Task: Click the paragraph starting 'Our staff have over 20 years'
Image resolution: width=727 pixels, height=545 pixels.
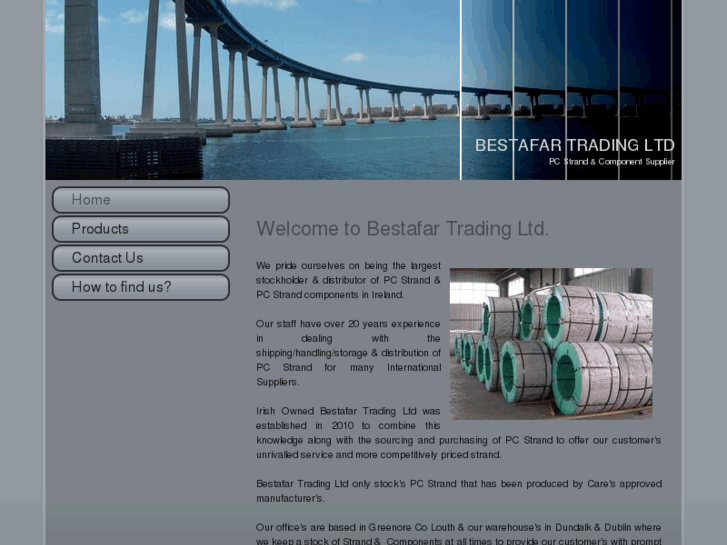Action: click(348, 353)
